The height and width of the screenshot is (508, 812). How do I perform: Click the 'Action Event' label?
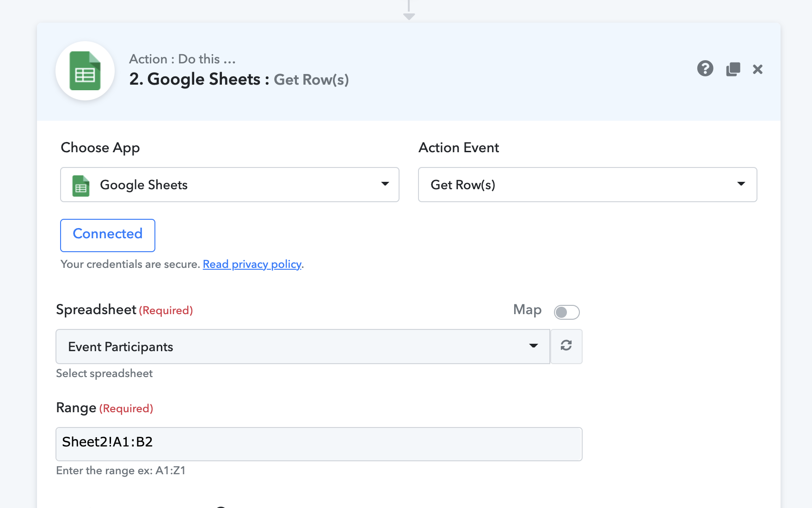tap(459, 148)
